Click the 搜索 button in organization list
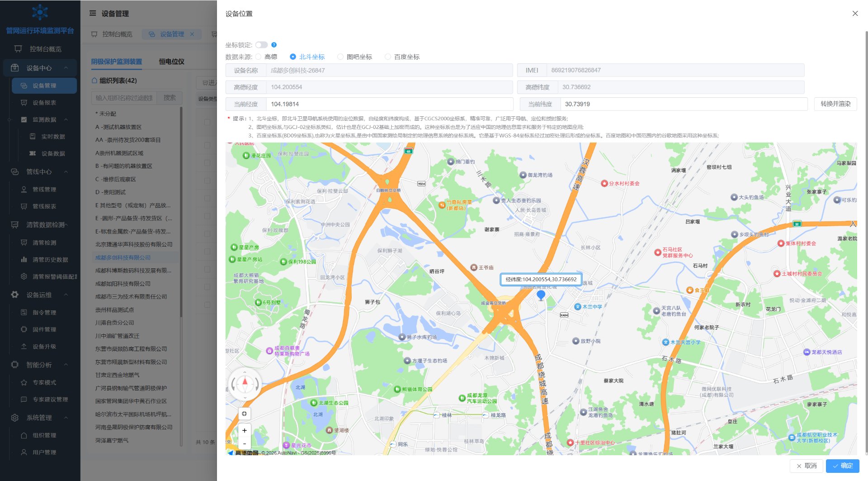Viewport: 868px width, 481px height. coord(170,98)
